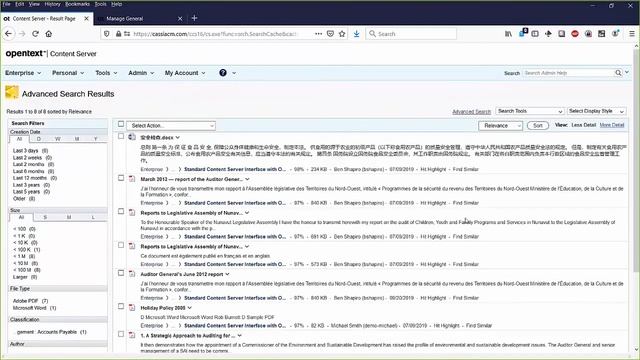
Task: Reload the current page
Action: pyautogui.click(x=35, y=34)
